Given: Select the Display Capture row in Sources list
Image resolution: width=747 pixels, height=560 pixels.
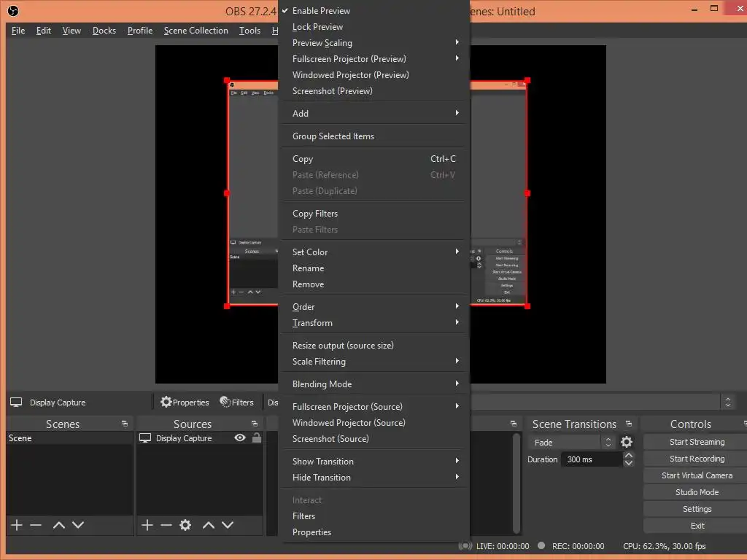Looking at the screenshot, I should 200,438.
